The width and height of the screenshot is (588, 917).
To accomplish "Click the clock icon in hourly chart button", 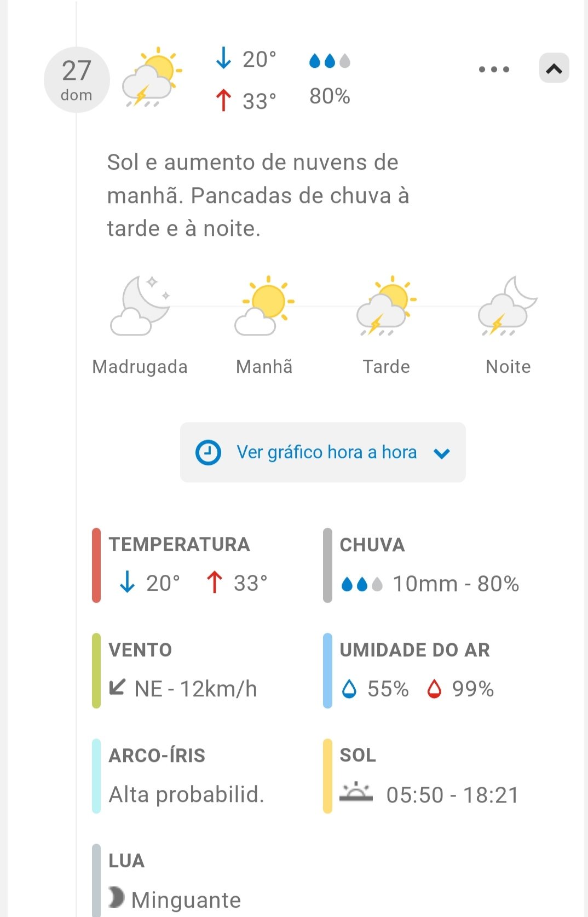I will (208, 453).
